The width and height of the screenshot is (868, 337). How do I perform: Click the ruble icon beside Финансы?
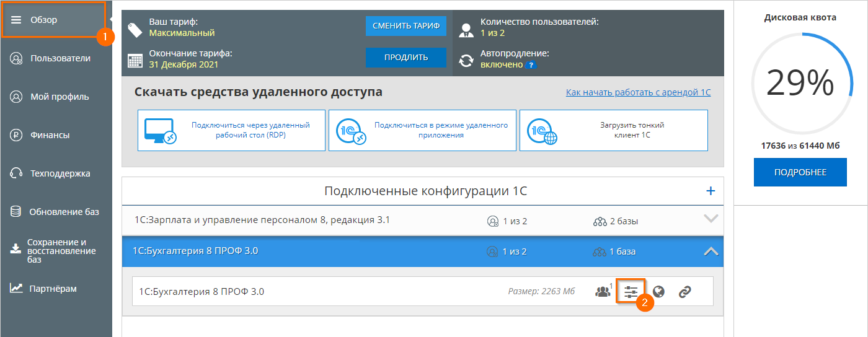(x=16, y=135)
